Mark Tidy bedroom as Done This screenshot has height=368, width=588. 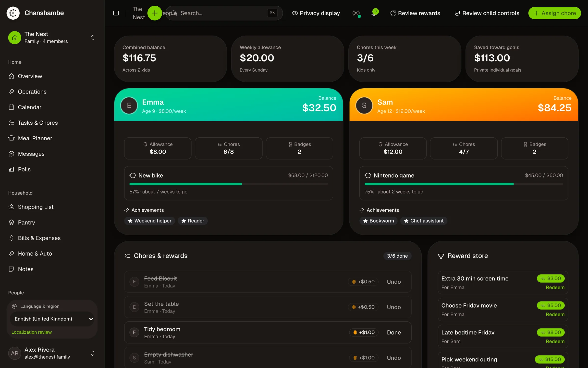(394, 332)
